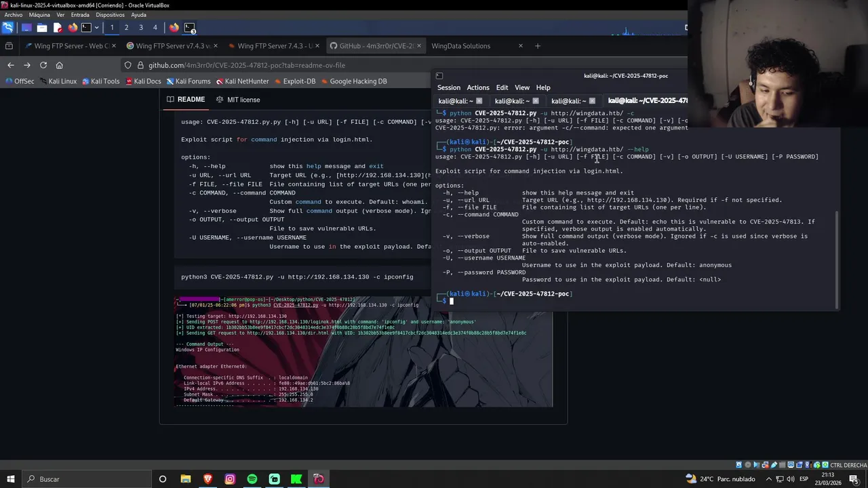Click the show desktop icon in Kali panel
Viewport: 868px width, 488px height.
click(26, 28)
